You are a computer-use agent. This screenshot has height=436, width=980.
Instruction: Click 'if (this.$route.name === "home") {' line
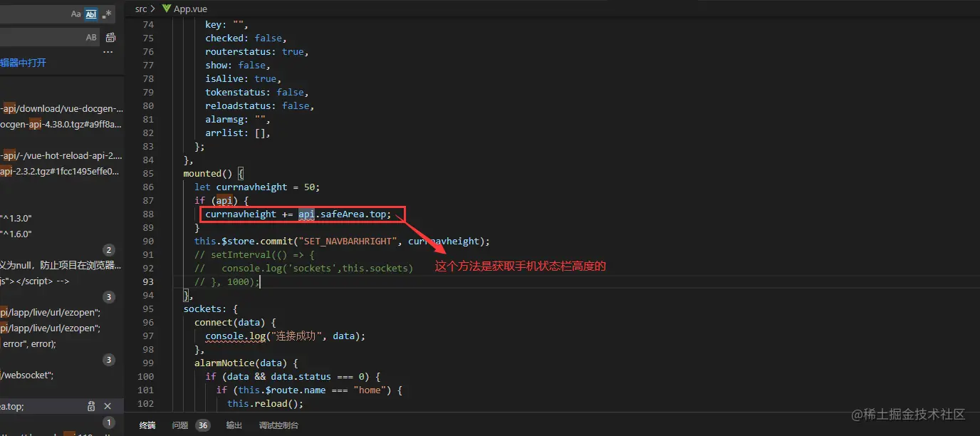(x=310, y=390)
